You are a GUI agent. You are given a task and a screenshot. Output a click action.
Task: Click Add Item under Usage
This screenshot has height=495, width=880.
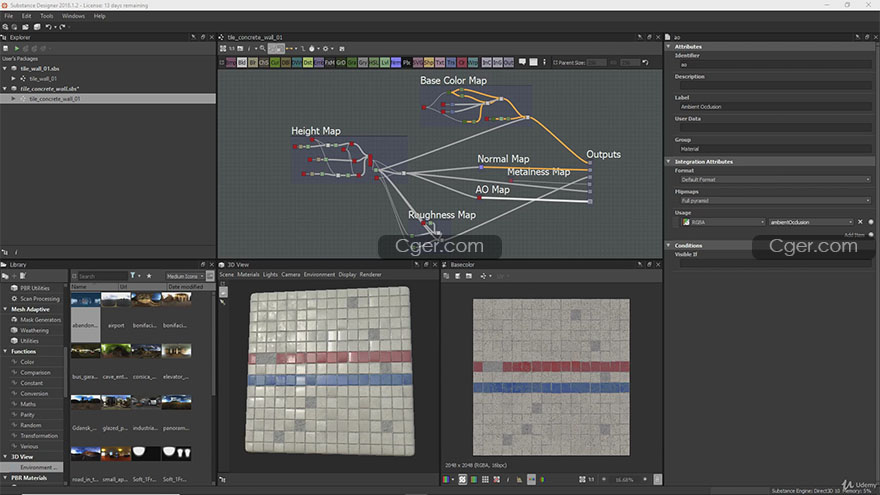click(855, 235)
